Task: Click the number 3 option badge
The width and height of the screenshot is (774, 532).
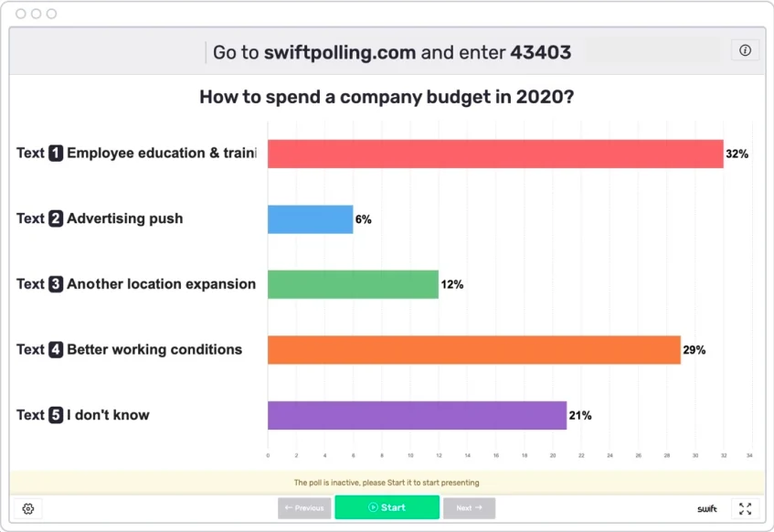Action: (x=56, y=284)
